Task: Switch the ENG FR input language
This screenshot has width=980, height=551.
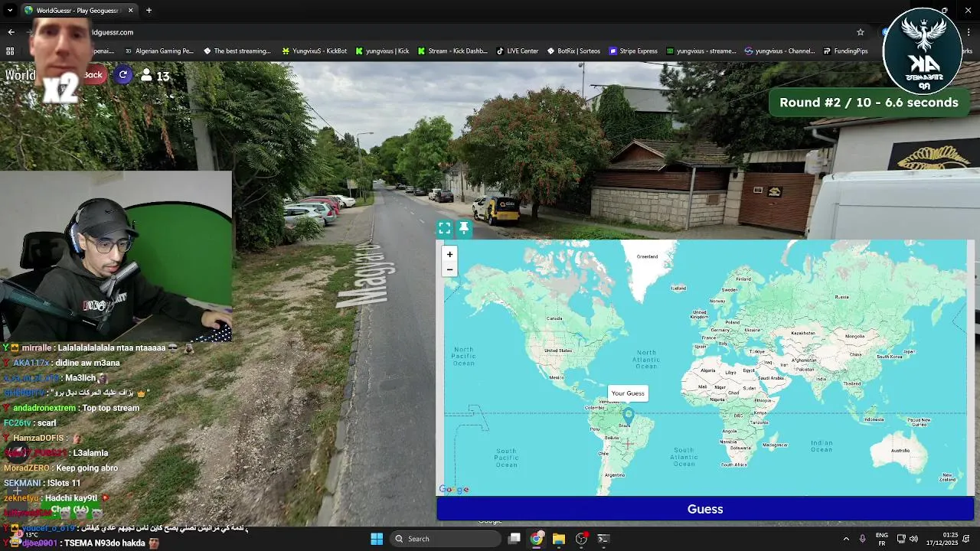Action: pos(882,539)
